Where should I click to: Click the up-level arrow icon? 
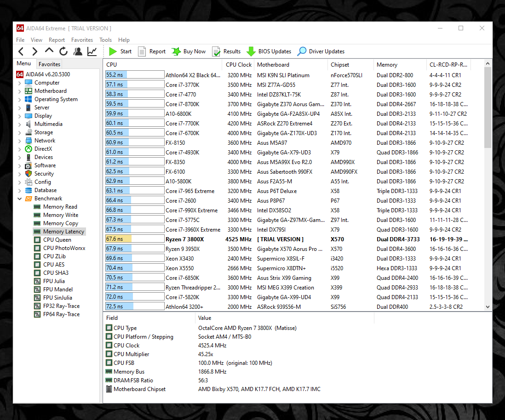49,51
